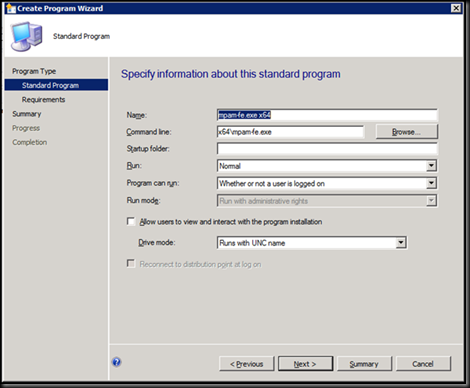Image resolution: width=470 pixels, height=388 pixels.
Task: Go to the Requirements step
Action: pos(43,100)
